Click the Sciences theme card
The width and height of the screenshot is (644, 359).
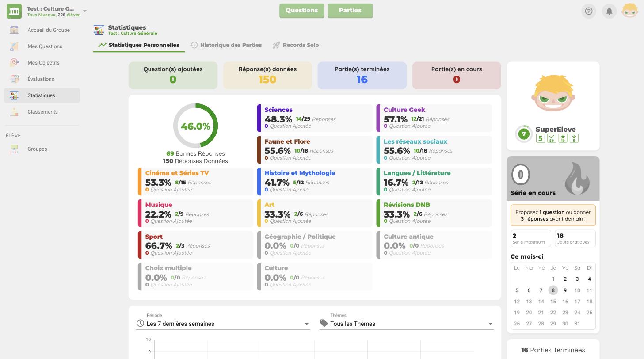315,118
